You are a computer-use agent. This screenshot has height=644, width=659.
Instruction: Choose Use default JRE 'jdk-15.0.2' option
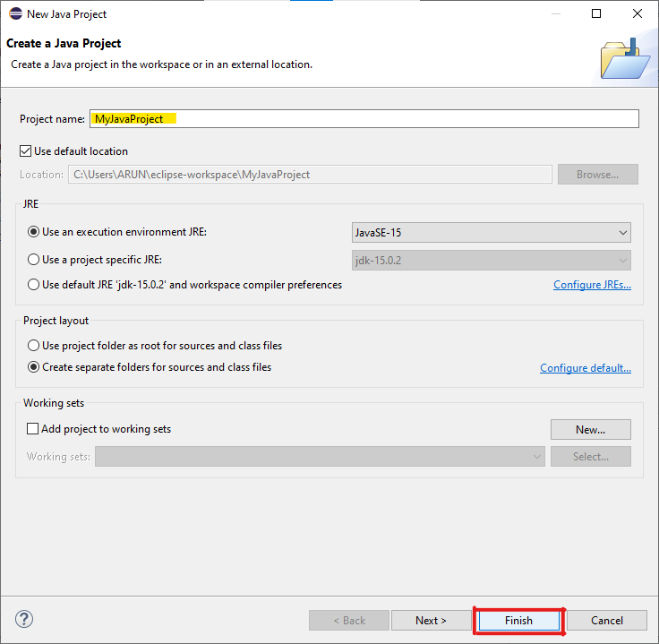34,285
